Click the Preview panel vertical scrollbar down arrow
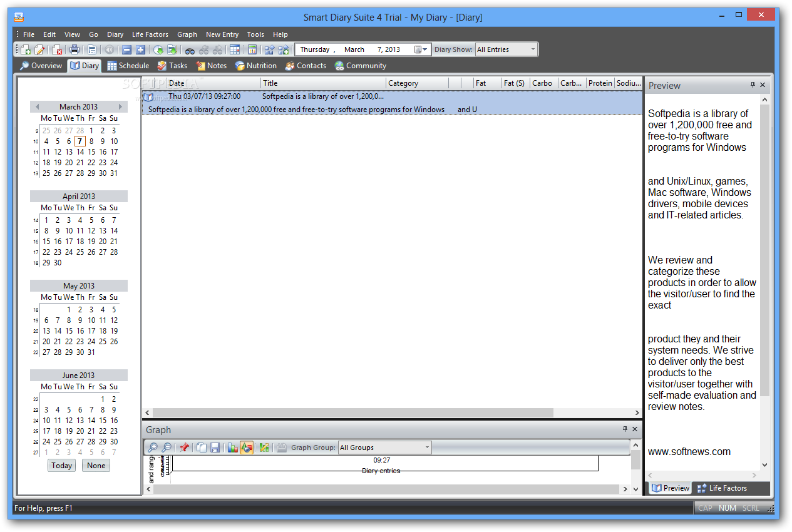 coord(764,465)
